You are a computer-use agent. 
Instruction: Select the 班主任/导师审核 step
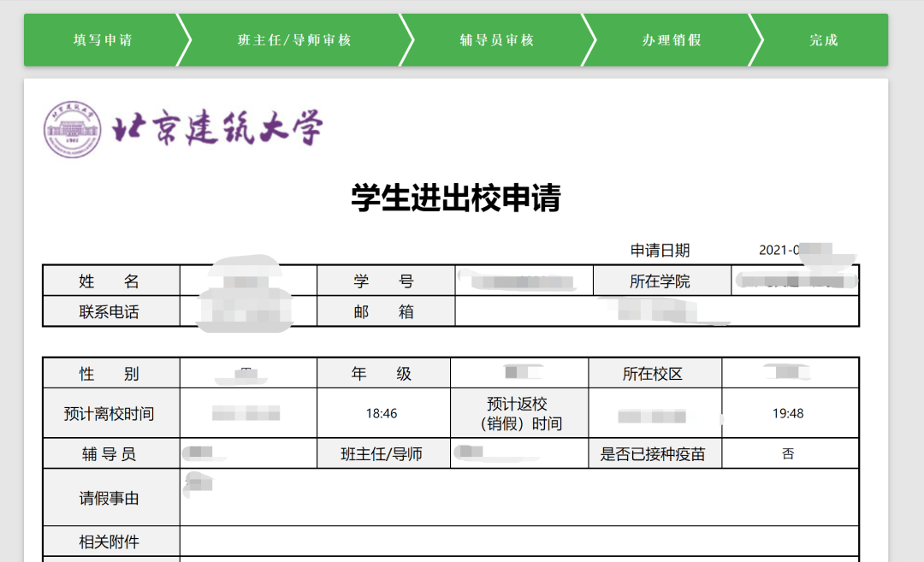pos(294,40)
